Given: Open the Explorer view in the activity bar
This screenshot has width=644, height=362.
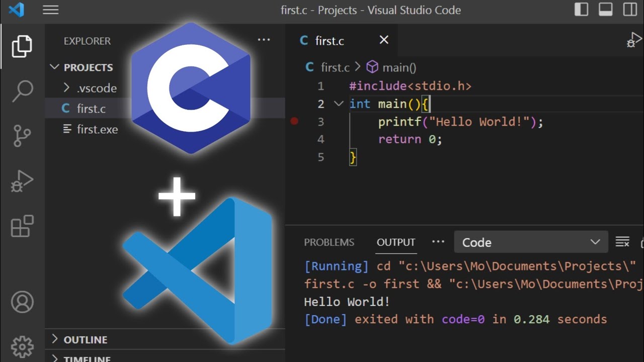Looking at the screenshot, I should pos(22,46).
